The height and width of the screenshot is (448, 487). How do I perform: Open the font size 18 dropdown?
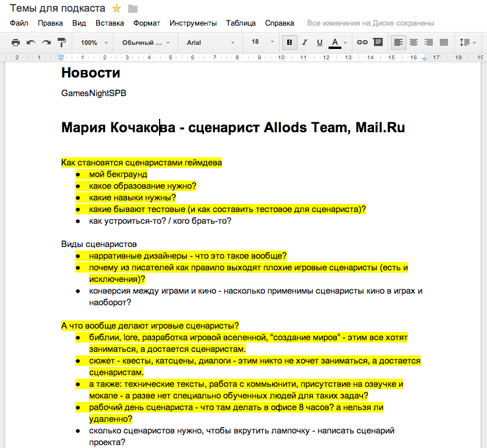pyautogui.click(x=263, y=41)
